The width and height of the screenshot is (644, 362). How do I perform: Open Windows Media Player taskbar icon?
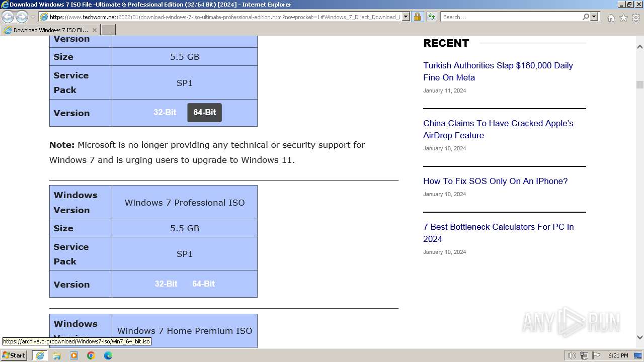[74, 355]
